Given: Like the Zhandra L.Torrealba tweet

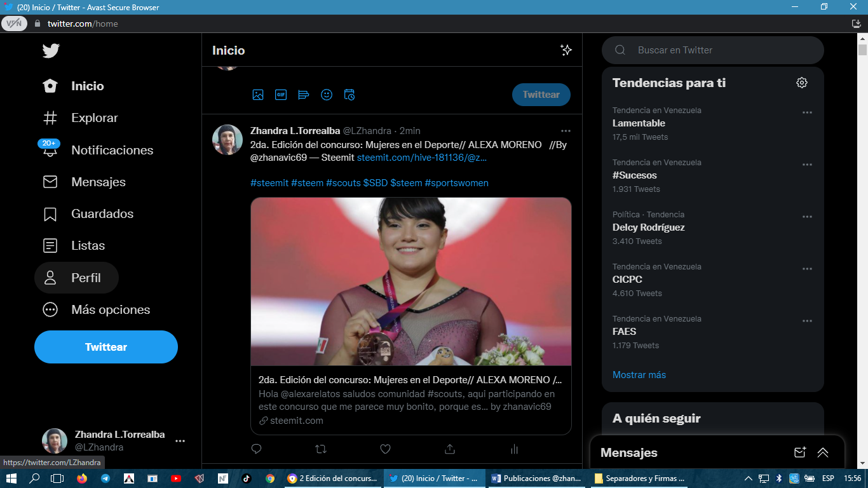Looking at the screenshot, I should click(x=385, y=449).
